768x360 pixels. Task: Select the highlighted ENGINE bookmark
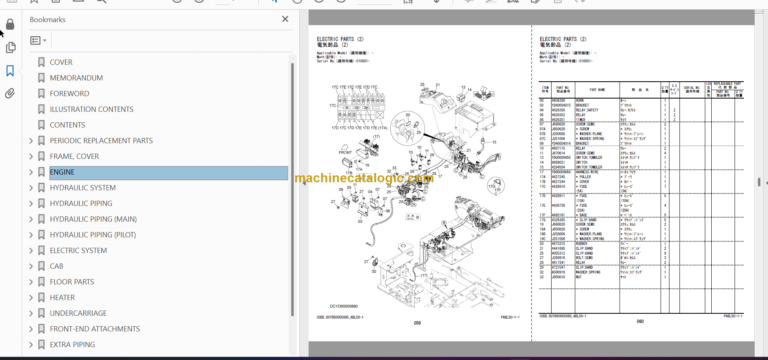tap(168, 172)
